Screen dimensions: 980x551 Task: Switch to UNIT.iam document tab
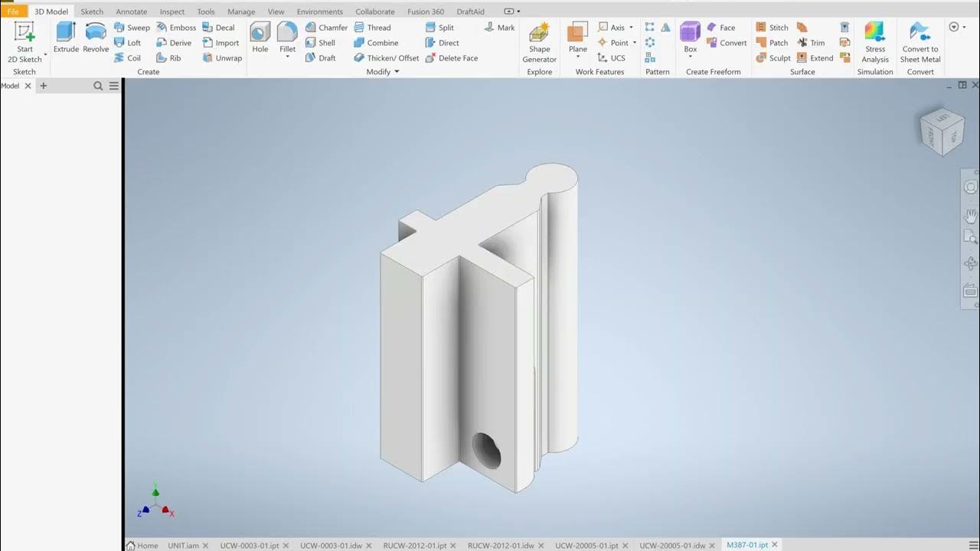pos(183,546)
